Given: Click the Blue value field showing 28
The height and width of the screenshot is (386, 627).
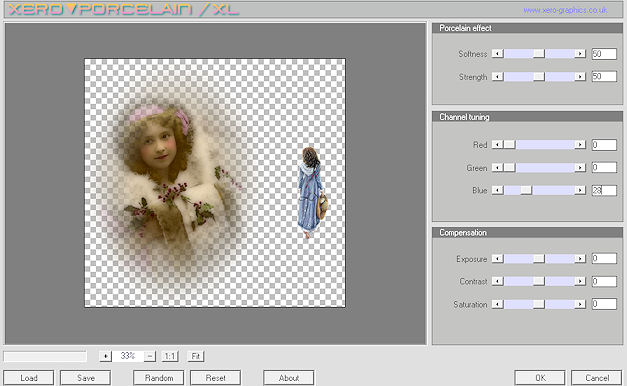Looking at the screenshot, I should 604,190.
